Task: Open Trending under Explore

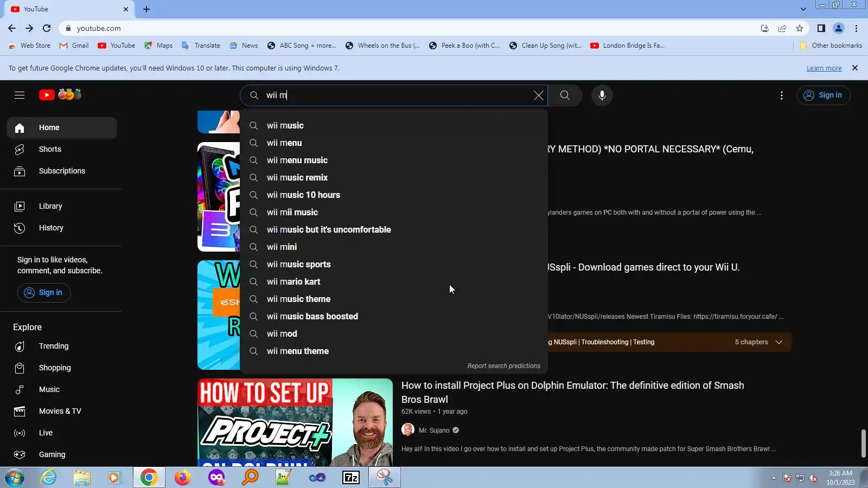Action: (x=62, y=346)
